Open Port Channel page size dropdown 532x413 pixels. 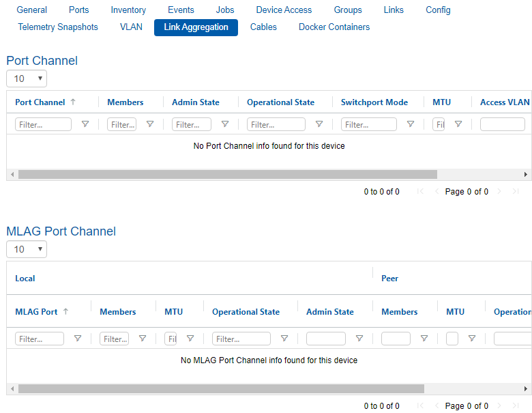pyautogui.click(x=27, y=79)
